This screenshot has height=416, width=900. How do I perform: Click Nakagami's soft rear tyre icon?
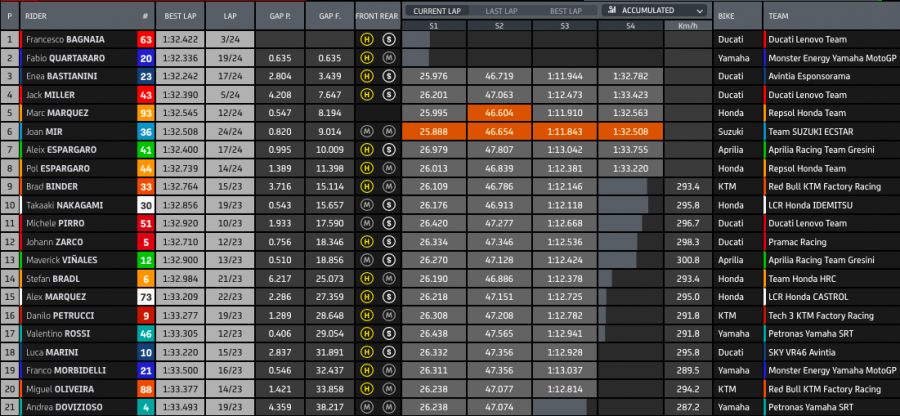click(x=387, y=204)
